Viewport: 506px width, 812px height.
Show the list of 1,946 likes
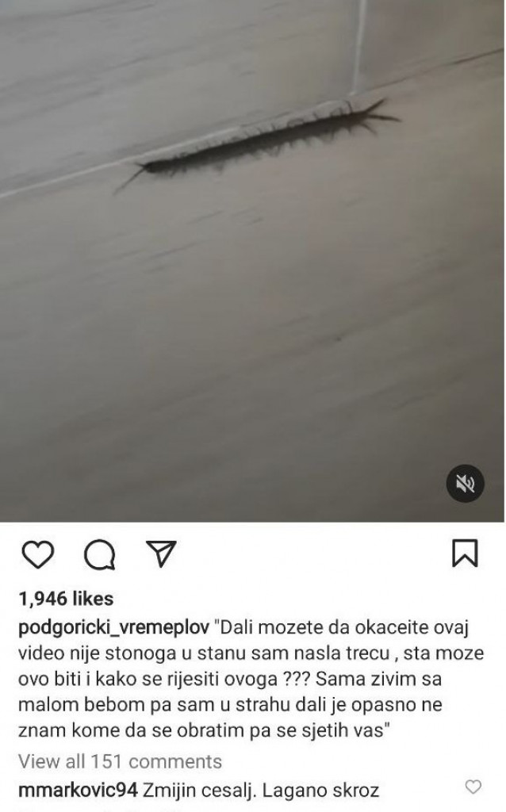tap(66, 599)
